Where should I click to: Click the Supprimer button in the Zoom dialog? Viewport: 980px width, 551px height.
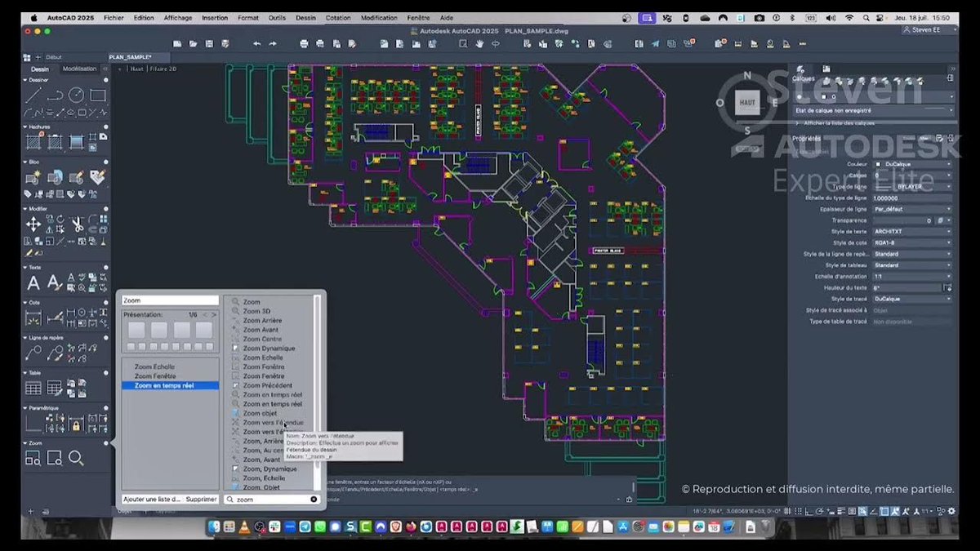point(202,499)
